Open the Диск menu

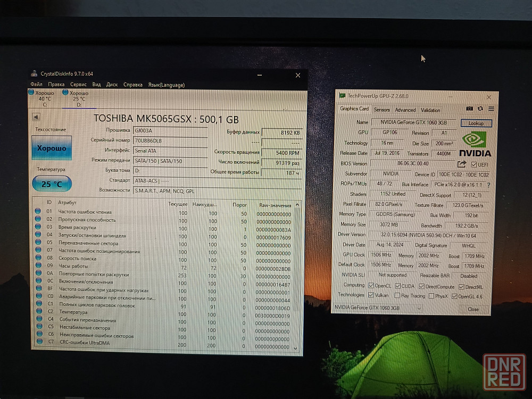pos(112,85)
